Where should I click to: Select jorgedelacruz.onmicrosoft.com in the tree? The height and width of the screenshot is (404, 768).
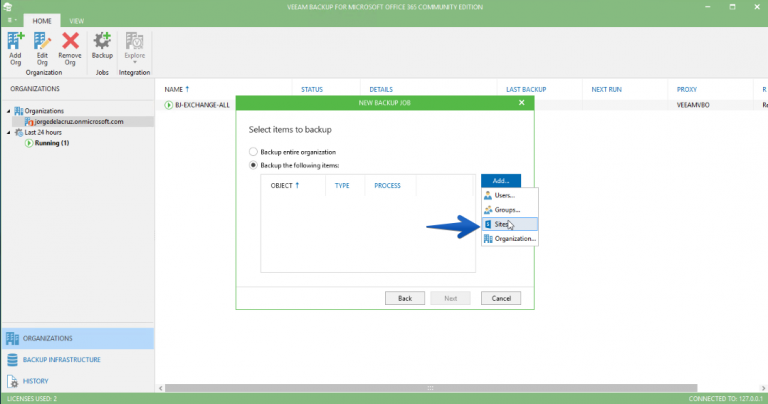79,121
